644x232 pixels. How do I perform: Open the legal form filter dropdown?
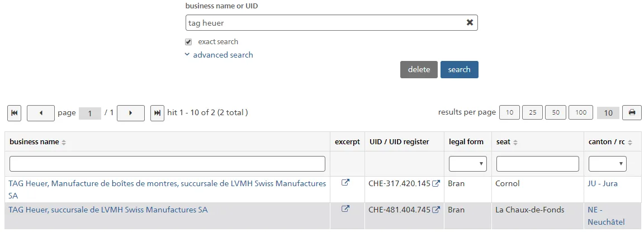tap(468, 163)
